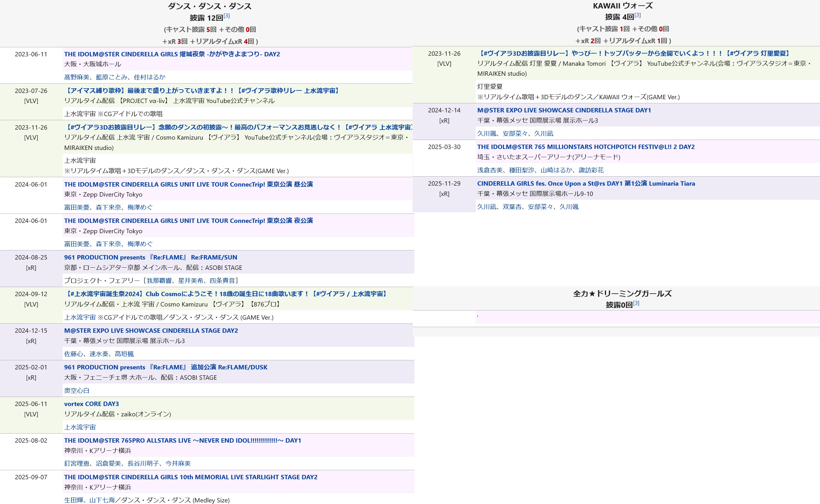Click performer link 諏訪彩花

coord(591,170)
